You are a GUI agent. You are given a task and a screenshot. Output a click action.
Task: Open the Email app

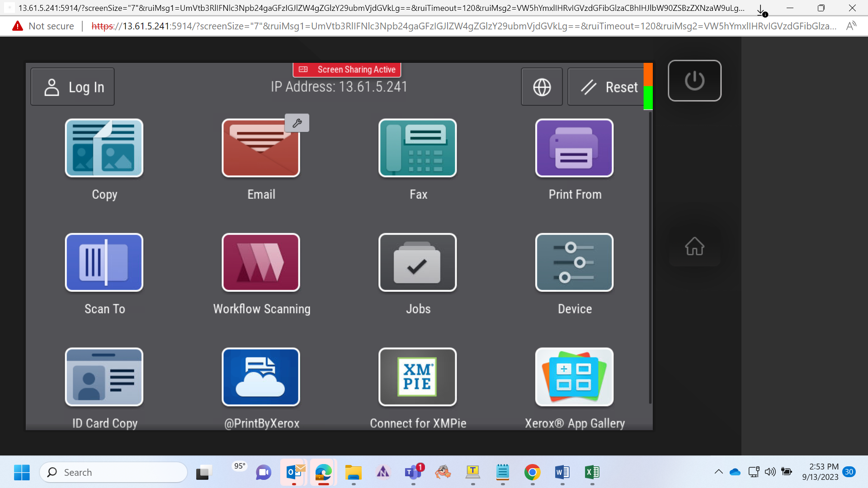click(261, 148)
